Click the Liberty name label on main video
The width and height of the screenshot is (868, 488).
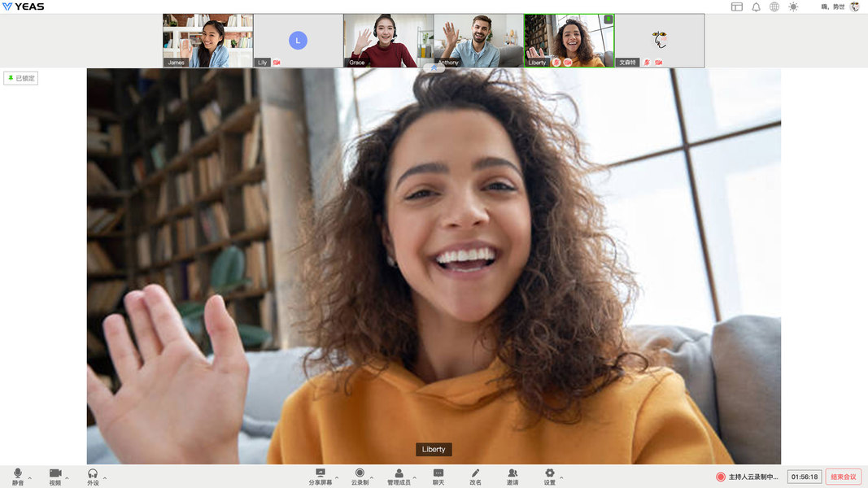pyautogui.click(x=434, y=449)
